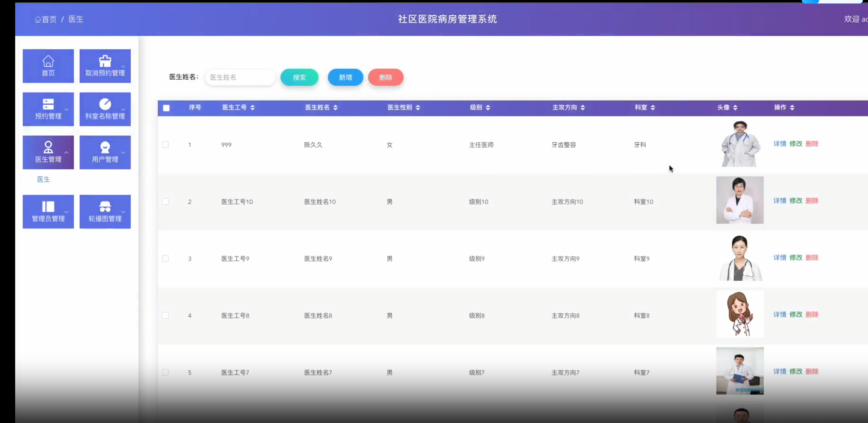Viewport: 868px width, 423px height.
Task: Open the 取消预约管理 briefcase tile
Action: [x=105, y=66]
